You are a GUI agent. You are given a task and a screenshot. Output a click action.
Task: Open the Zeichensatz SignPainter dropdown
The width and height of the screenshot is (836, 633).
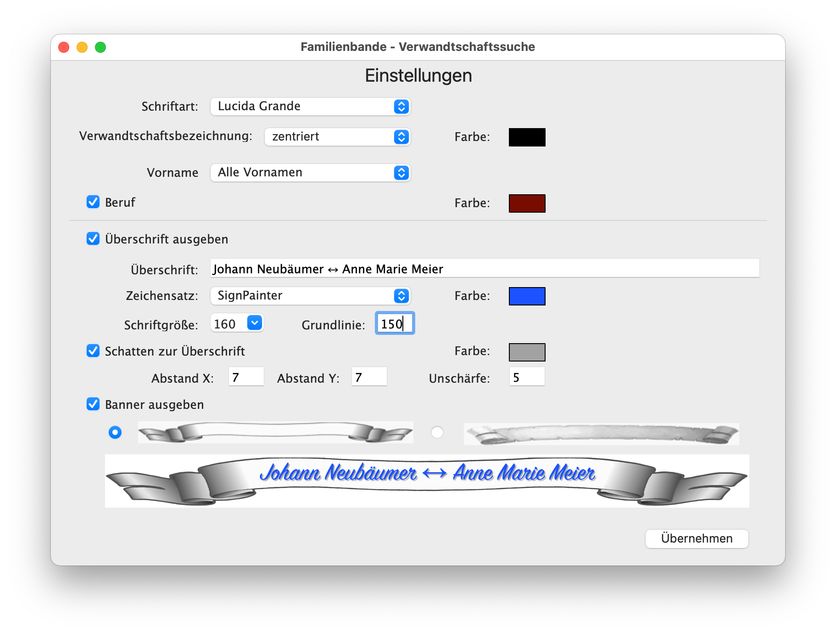tap(310, 296)
